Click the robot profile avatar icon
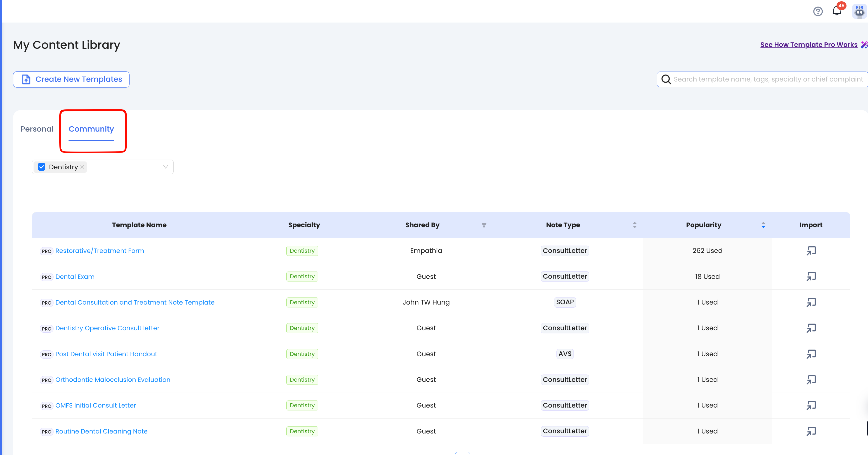868x455 pixels. click(859, 12)
